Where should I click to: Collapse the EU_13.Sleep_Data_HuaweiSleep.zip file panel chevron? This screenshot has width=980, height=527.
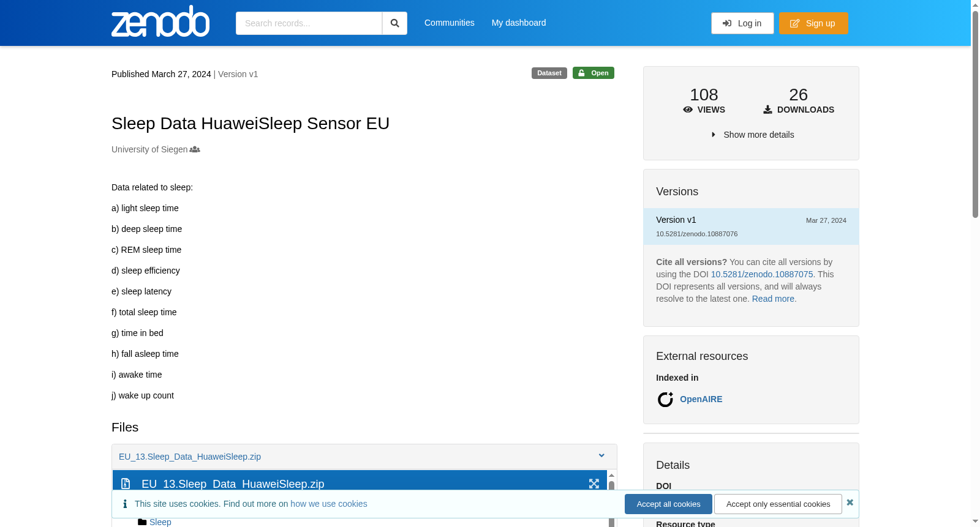tap(601, 455)
